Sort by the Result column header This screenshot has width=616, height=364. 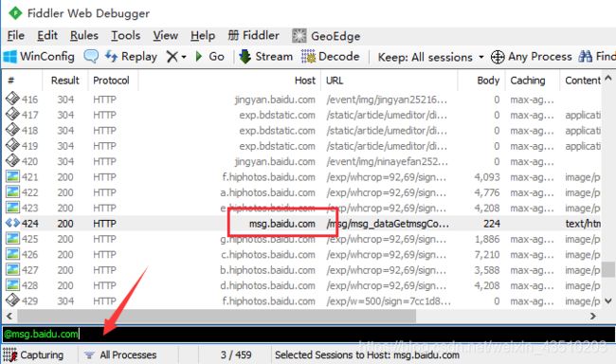coord(65,81)
